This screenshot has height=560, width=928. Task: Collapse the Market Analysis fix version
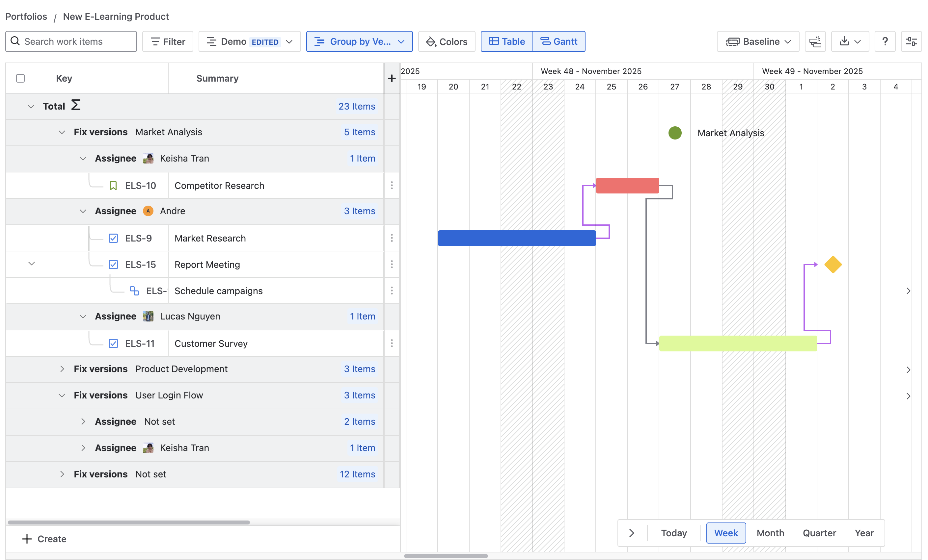pyautogui.click(x=62, y=132)
